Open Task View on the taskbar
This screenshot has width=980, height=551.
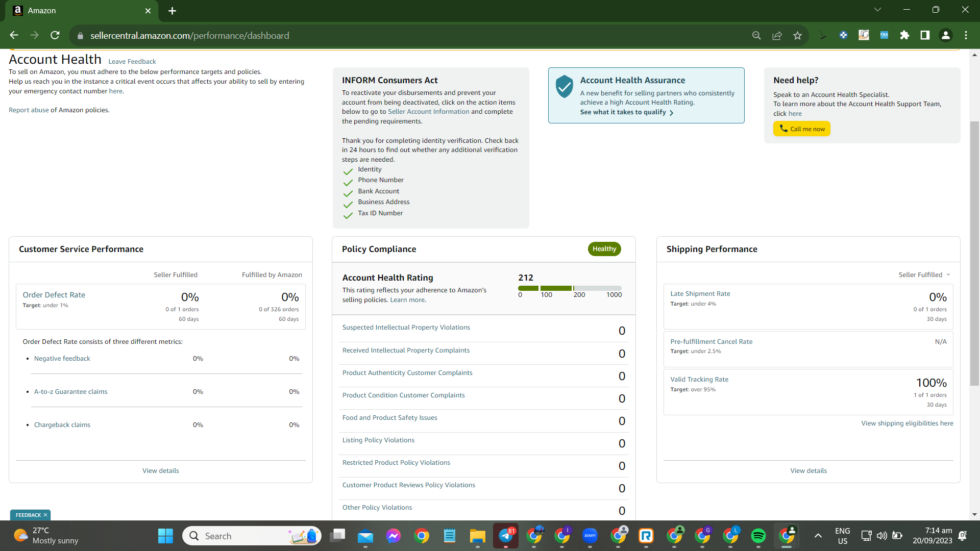pos(337,536)
